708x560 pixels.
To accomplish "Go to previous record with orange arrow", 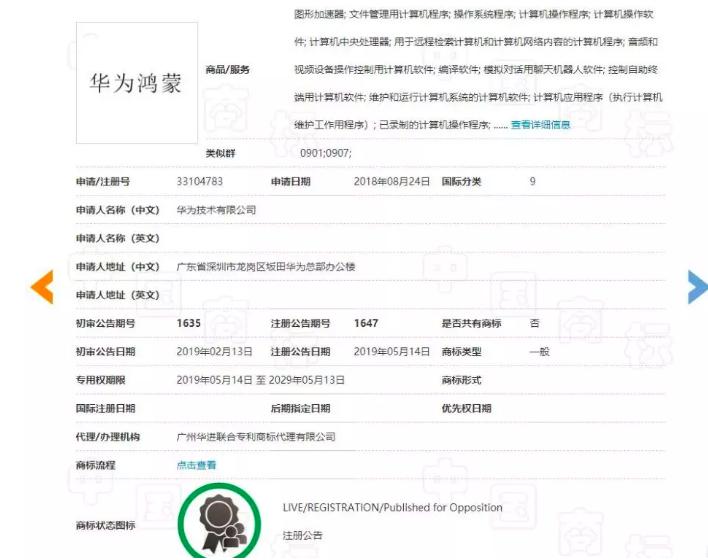I will [42, 287].
